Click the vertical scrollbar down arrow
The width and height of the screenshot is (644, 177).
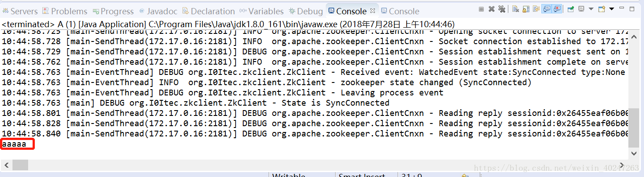coord(634,153)
